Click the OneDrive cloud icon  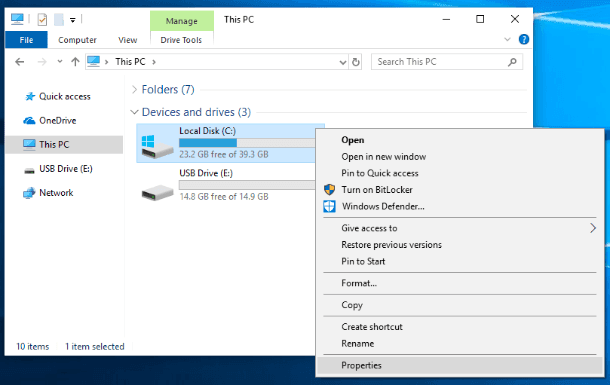[29, 121]
